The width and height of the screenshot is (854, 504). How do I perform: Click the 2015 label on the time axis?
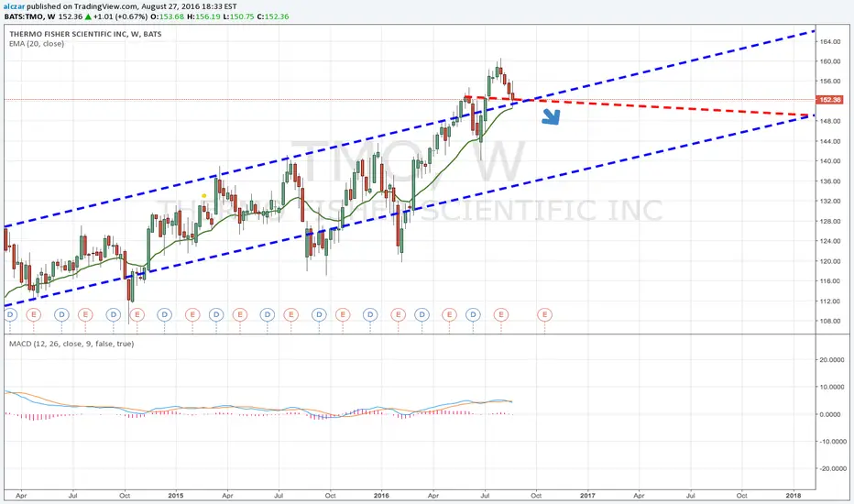176,495
